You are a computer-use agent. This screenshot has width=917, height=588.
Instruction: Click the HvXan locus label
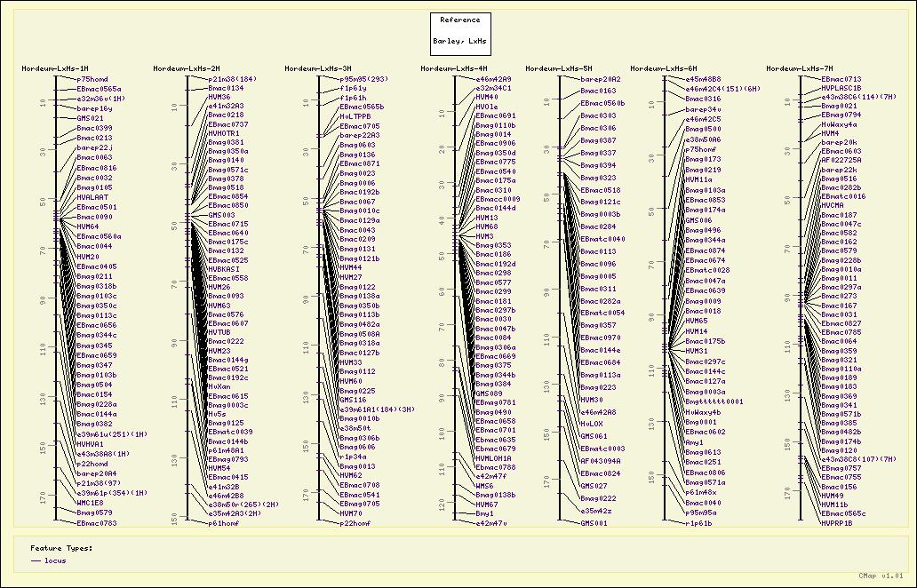pyautogui.click(x=219, y=386)
